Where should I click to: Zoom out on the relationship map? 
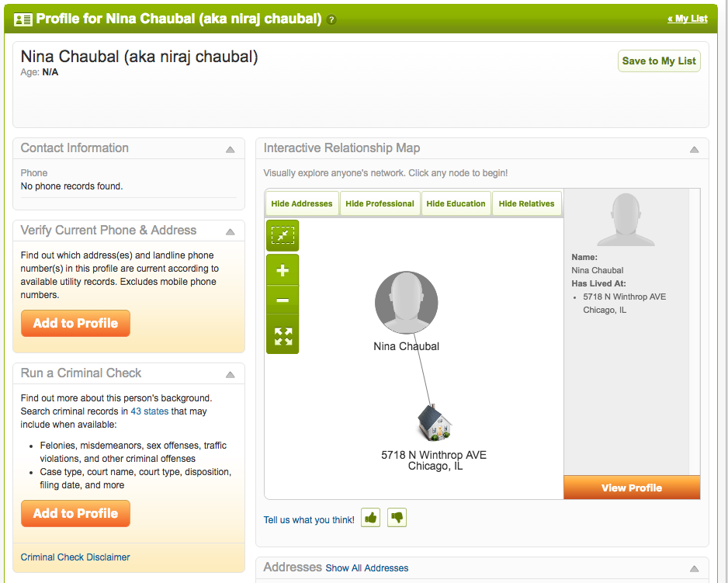(x=283, y=300)
